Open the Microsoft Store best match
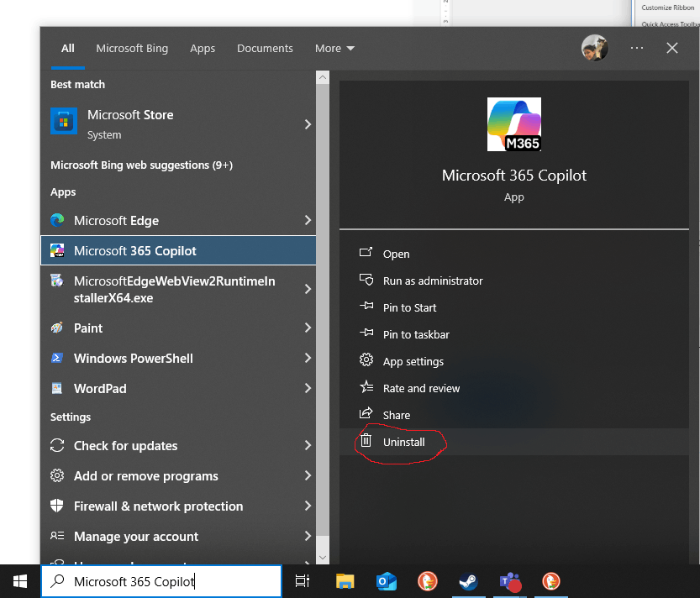 tap(178, 124)
